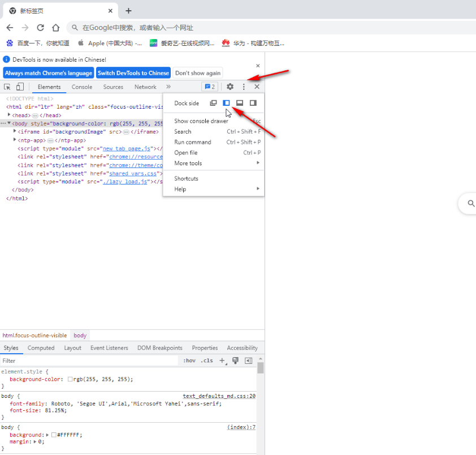The width and height of the screenshot is (476, 455).
Task: Toggle :hov element state panel
Action: tap(189, 360)
